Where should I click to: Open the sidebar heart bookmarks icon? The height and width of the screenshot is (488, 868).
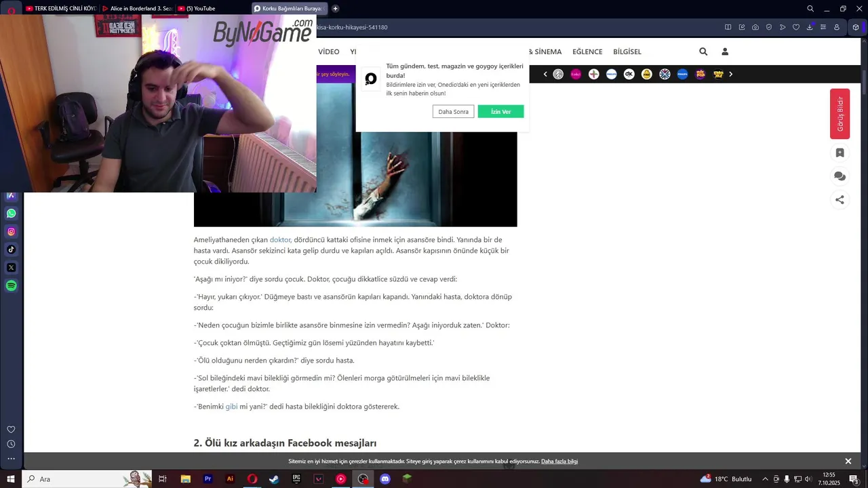click(x=11, y=430)
